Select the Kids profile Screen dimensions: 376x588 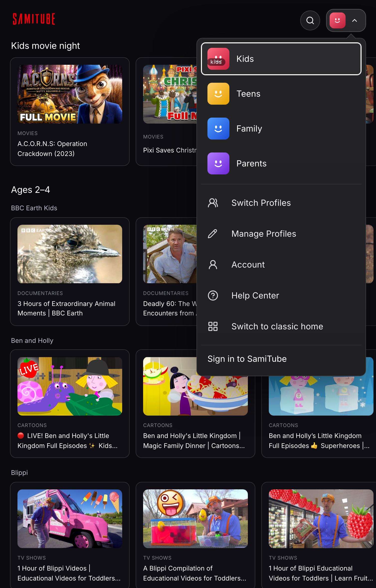281,59
